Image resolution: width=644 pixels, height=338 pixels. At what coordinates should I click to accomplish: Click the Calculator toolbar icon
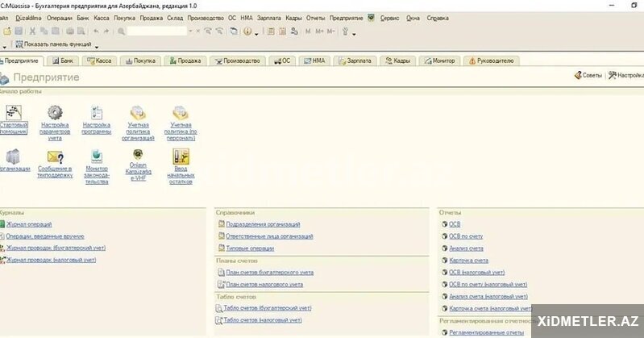pos(271,31)
